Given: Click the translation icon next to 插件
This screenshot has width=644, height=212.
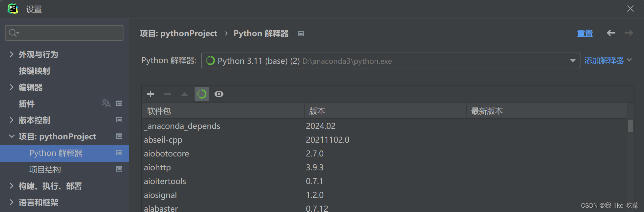Looking at the screenshot, I should coord(106,103).
